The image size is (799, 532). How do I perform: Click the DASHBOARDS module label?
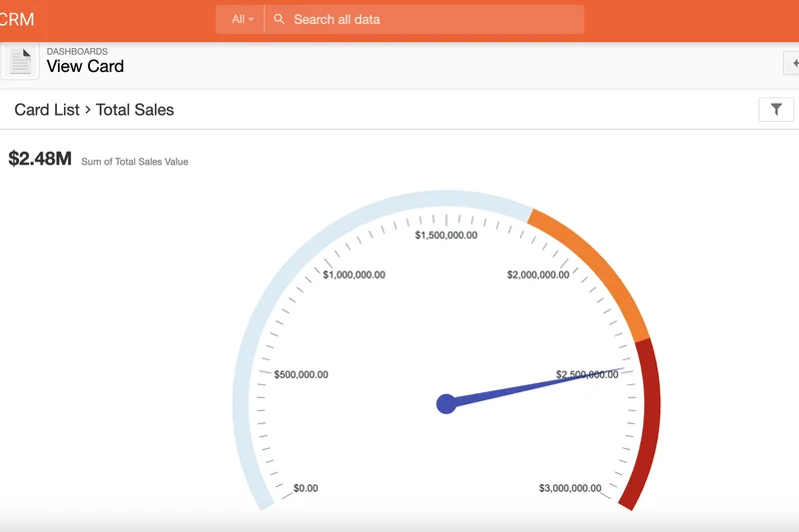(77, 51)
